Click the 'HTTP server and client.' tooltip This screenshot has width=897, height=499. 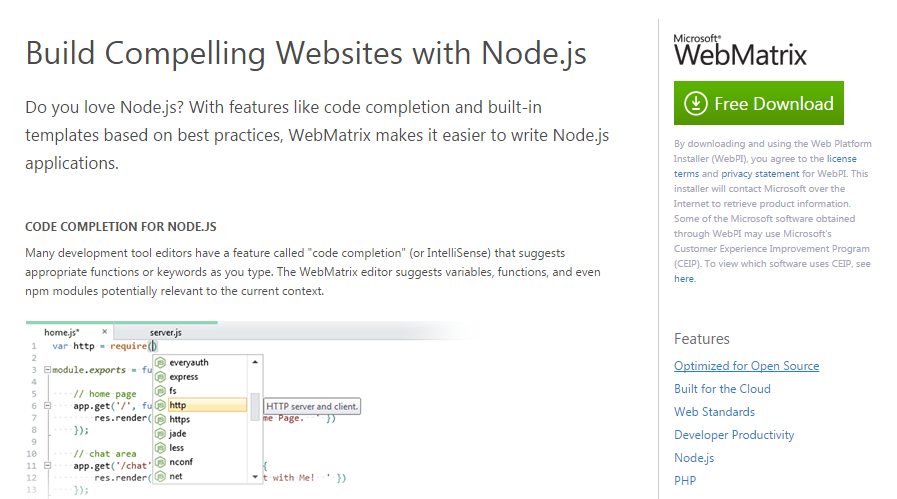(x=312, y=406)
